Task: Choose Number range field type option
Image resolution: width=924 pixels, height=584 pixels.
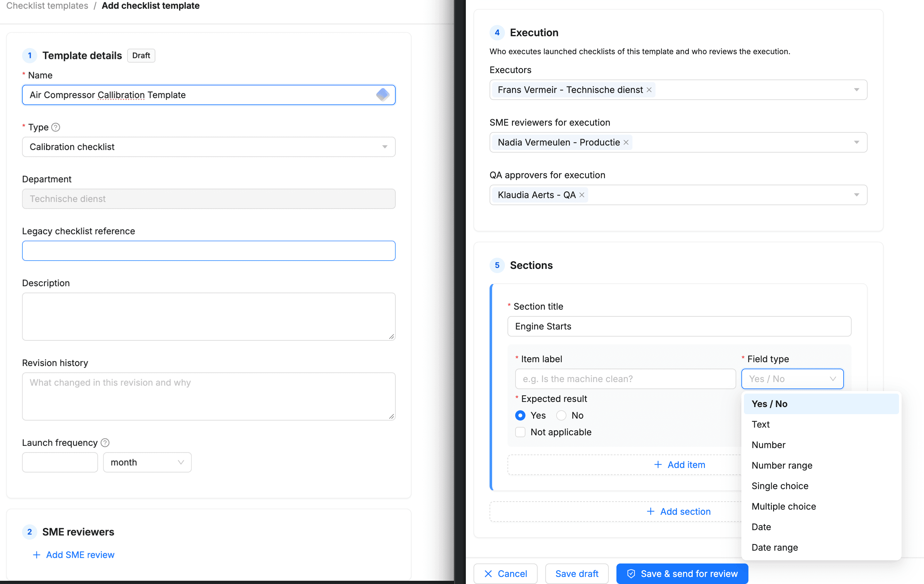Action: click(x=821, y=465)
